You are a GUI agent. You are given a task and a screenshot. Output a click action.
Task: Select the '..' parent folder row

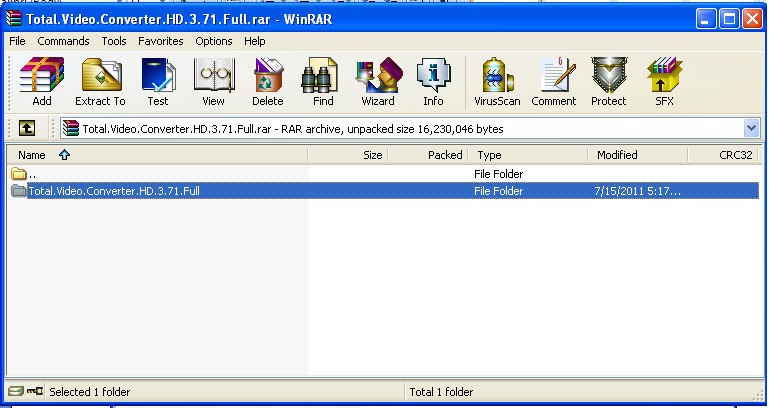click(x=384, y=174)
